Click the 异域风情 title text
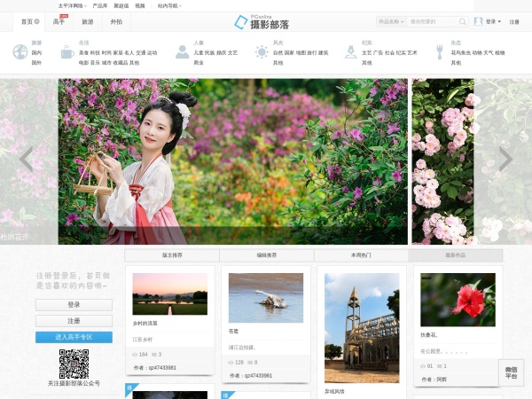Viewport: 532px width, 399px height. click(x=334, y=392)
